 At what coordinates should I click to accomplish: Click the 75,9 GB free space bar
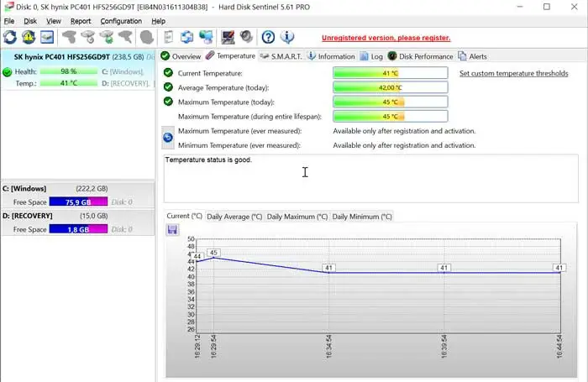pos(78,201)
